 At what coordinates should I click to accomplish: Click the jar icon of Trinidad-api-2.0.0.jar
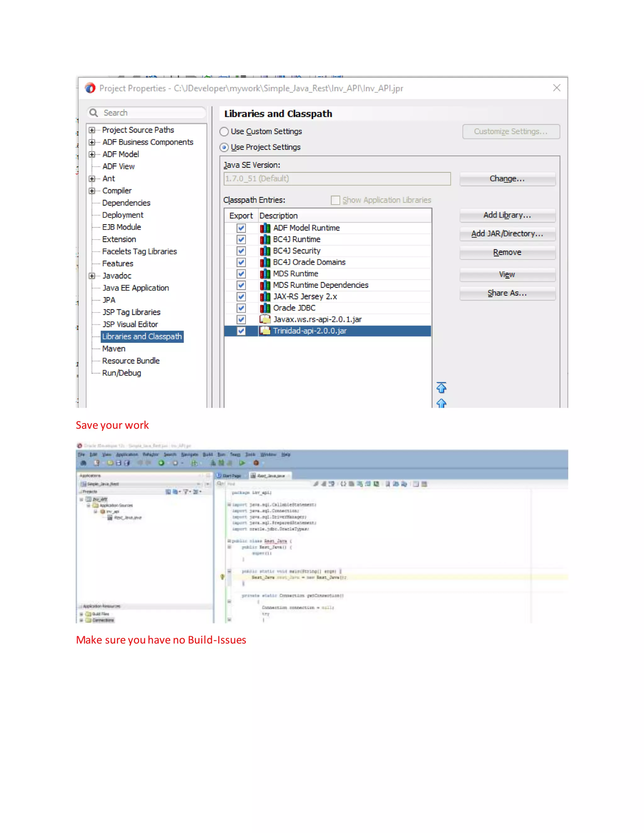[265, 331]
